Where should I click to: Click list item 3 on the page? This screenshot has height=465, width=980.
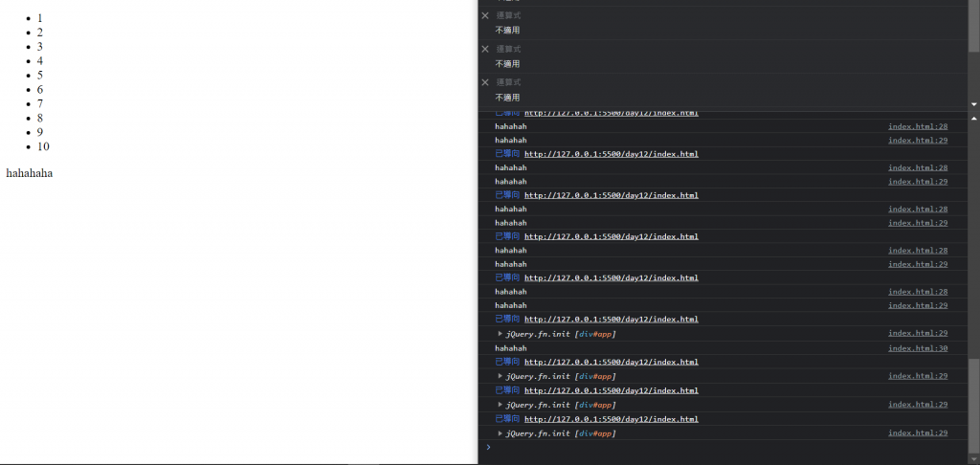[x=40, y=47]
